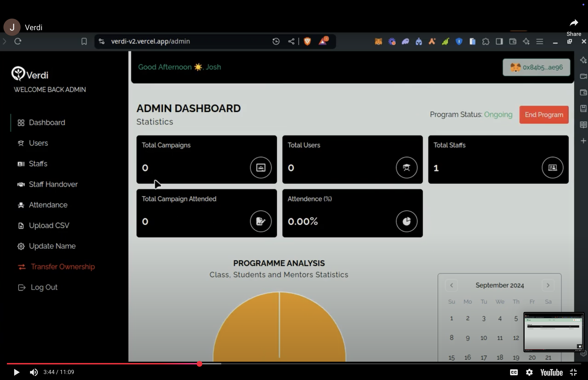Bookmark this page using the bookmark icon
This screenshot has width=588, height=380.
point(84,41)
